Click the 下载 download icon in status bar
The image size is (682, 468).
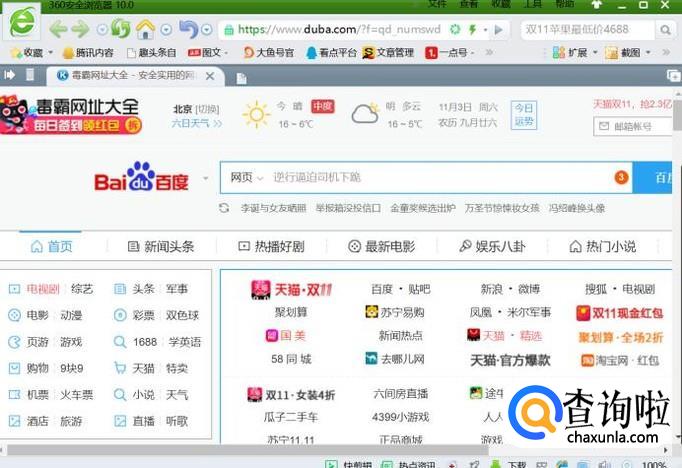point(495,464)
